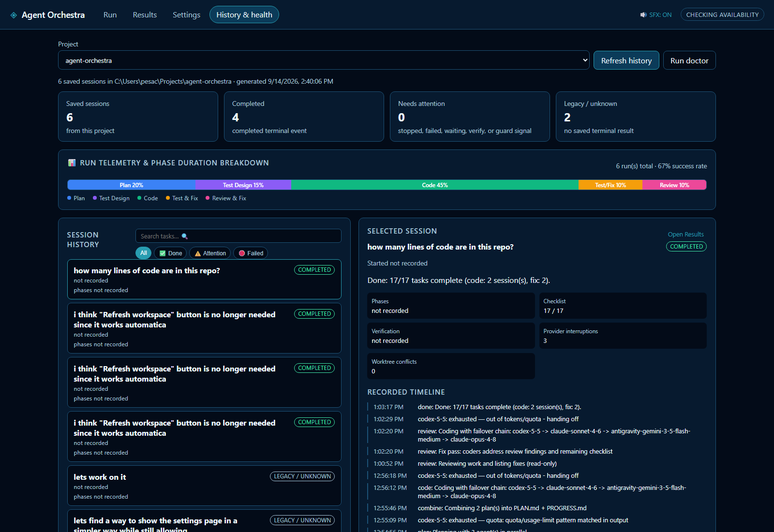
Task: Click the Provider interruptions value tile
Action: pyautogui.click(x=623, y=336)
